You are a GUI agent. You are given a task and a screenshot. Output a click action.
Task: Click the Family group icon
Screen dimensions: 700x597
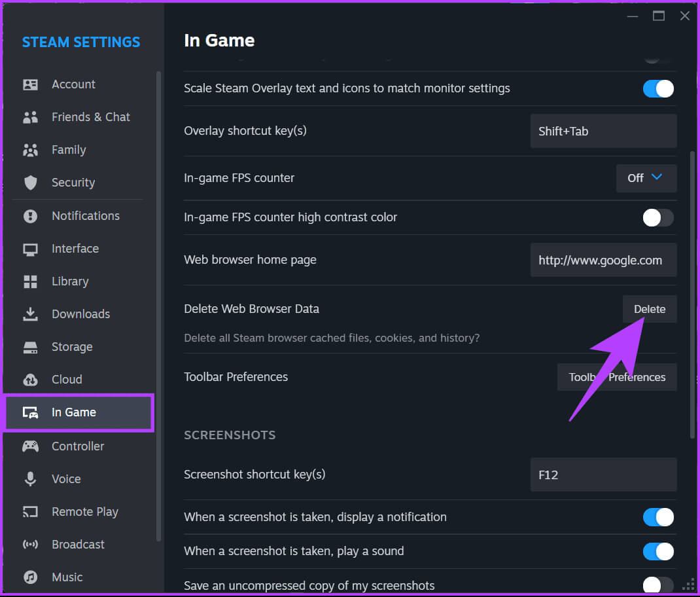click(30, 150)
